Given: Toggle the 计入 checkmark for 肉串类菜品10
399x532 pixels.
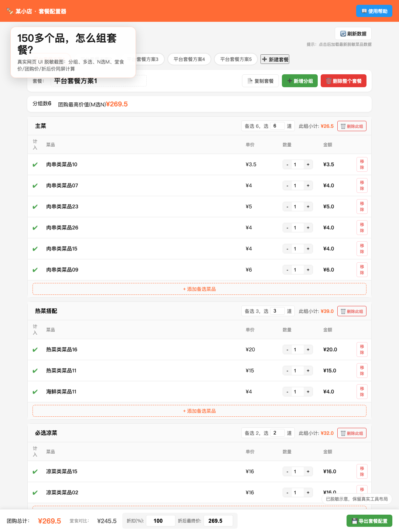Looking at the screenshot, I should tap(35, 164).
